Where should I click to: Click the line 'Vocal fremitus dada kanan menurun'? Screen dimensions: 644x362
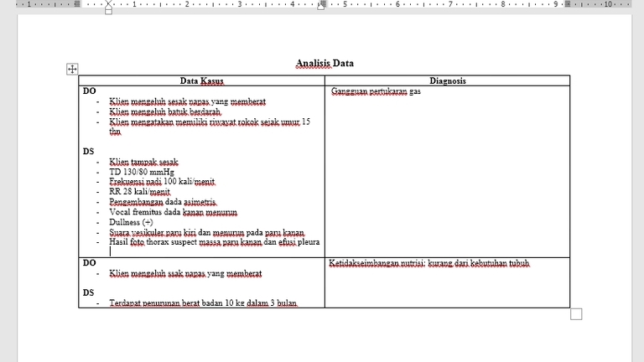(x=173, y=212)
